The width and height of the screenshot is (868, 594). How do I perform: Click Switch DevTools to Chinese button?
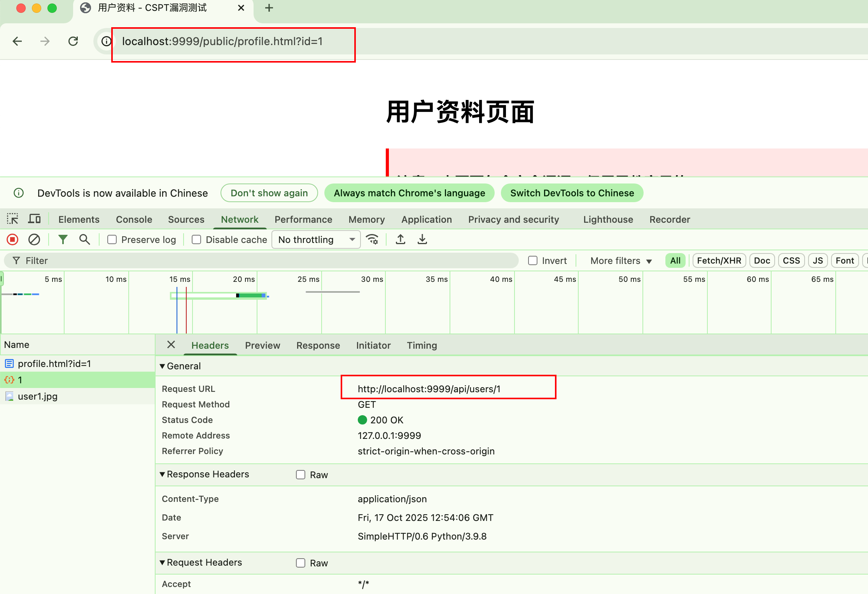click(x=572, y=193)
